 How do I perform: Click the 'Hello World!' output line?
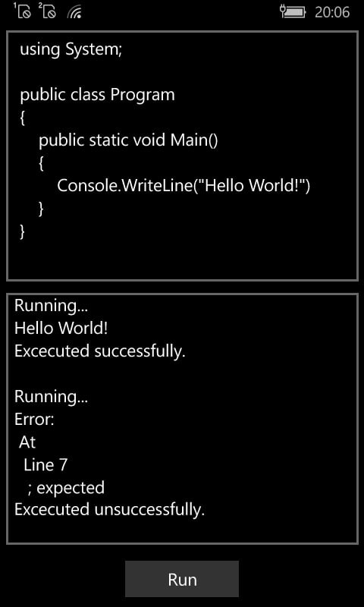coord(61,329)
